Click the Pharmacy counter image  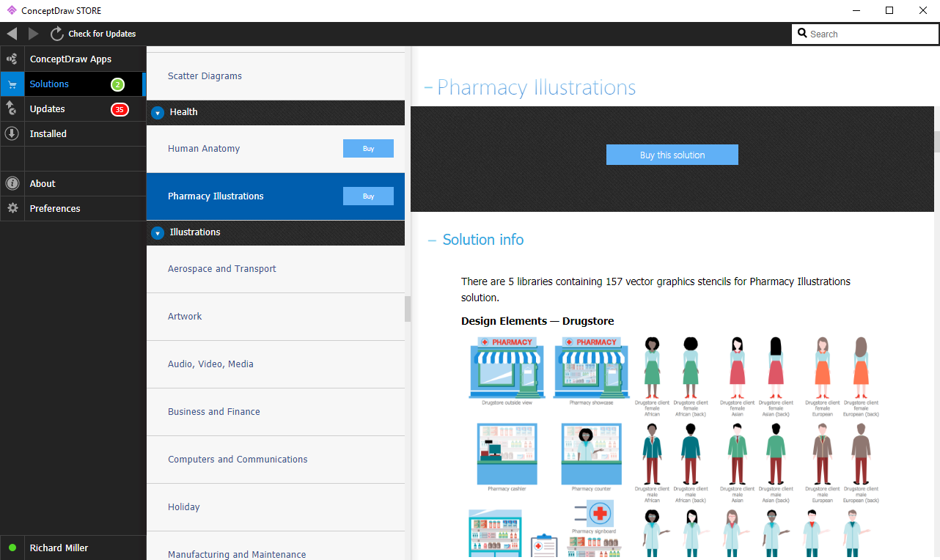pos(592,453)
